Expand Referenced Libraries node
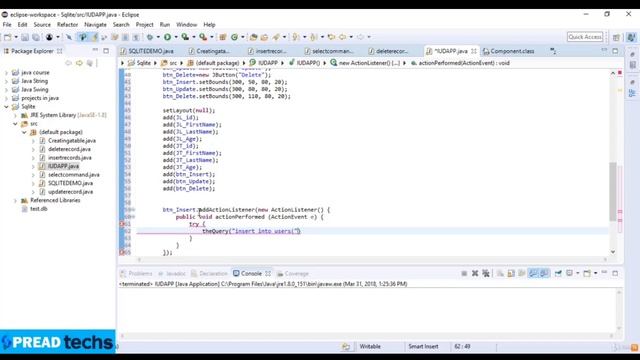 pos(16,201)
